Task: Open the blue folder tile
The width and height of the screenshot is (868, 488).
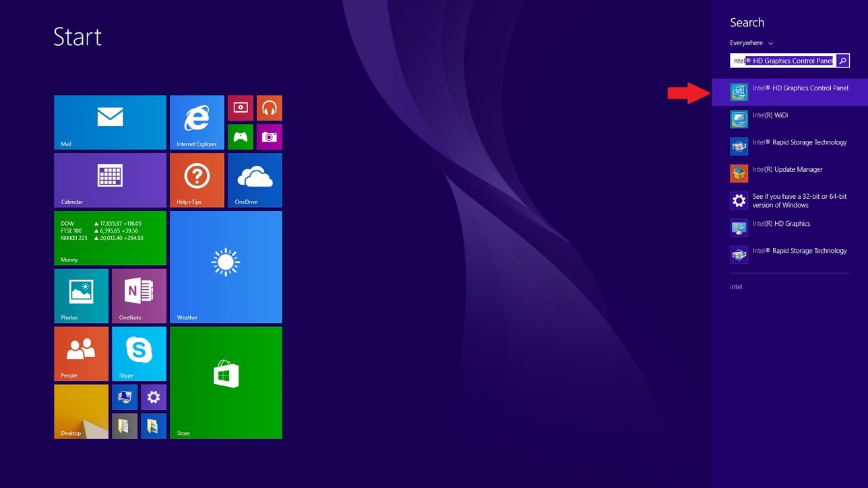Action: [x=154, y=427]
